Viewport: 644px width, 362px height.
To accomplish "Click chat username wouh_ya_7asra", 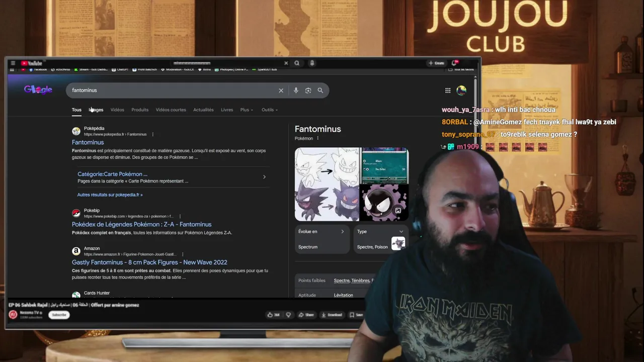I will 465,110.
